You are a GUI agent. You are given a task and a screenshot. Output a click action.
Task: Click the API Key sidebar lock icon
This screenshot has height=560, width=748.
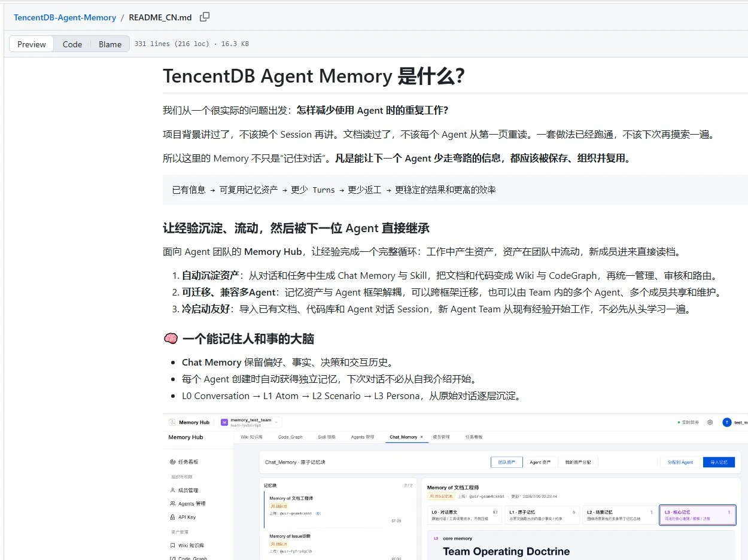(x=173, y=518)
